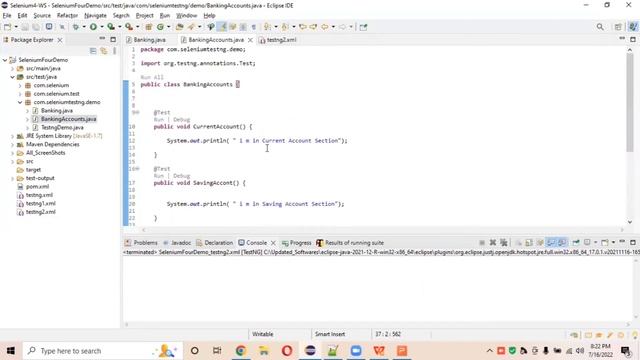Image resolution: width=640 pixels, height=360 pixels.
Task: Open the File menu
Action: [x=7, y=16]
